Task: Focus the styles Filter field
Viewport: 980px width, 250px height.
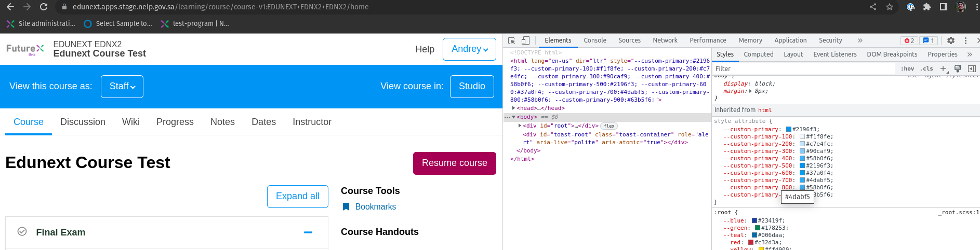Action: 804,68
